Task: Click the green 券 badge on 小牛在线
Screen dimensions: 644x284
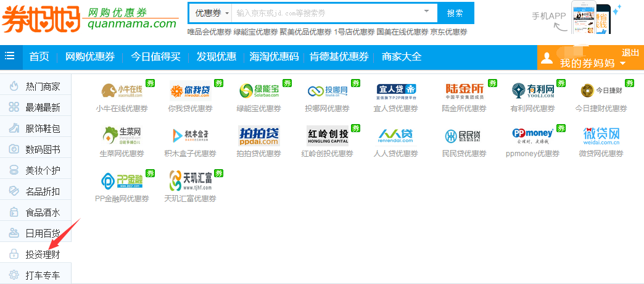Action: (151, 83)
